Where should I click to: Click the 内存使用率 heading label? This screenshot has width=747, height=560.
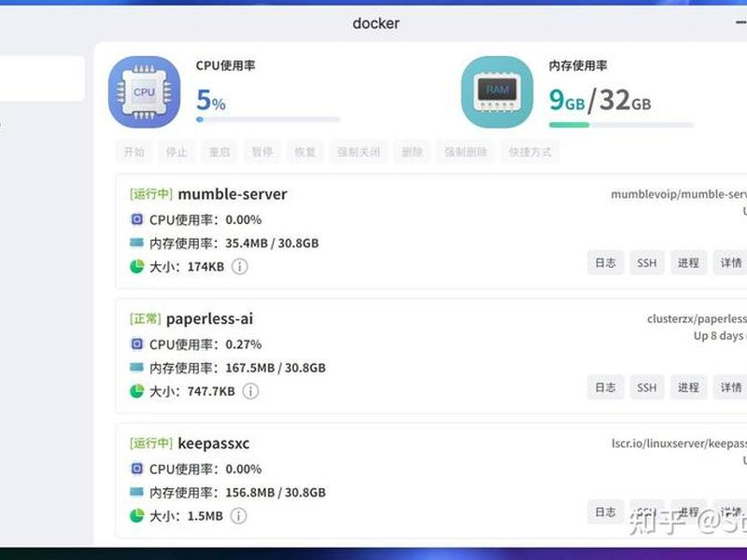click(x=578, y=65)
